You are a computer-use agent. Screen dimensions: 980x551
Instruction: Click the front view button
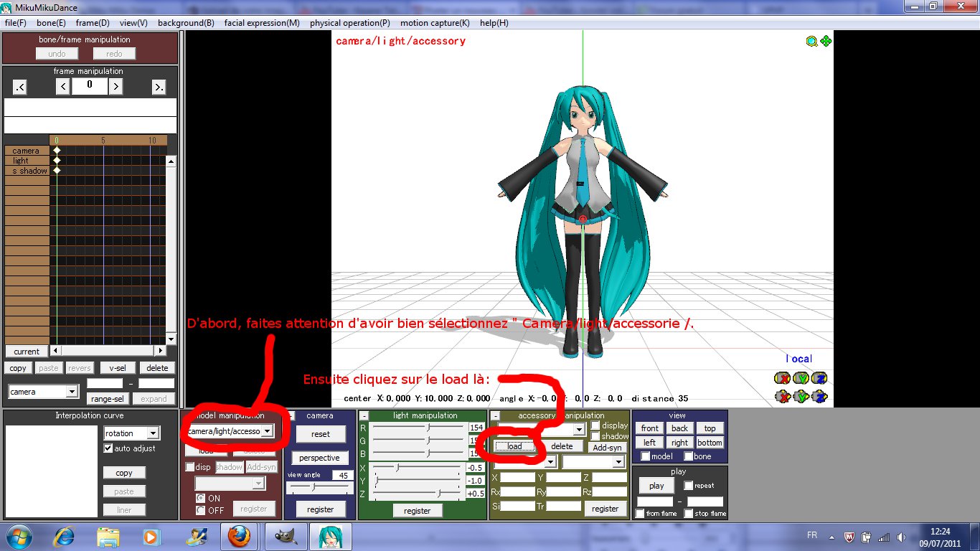pyautogui.click(x=650, y=428)
